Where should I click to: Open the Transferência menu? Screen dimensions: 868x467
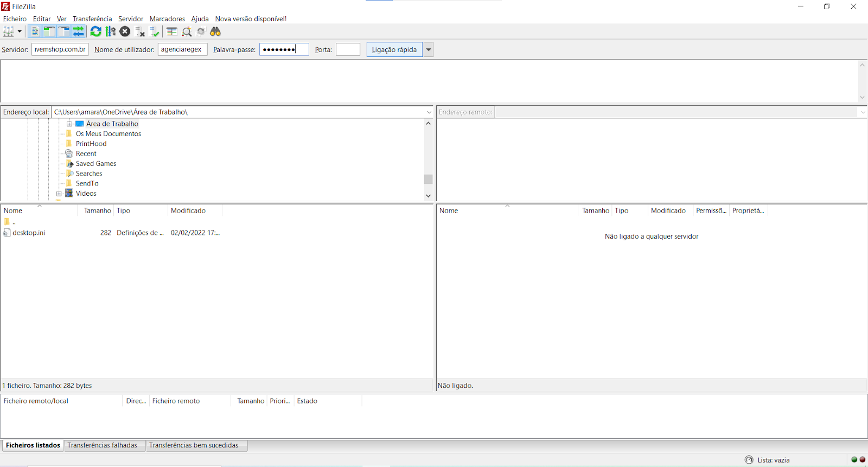coord(92,19)
